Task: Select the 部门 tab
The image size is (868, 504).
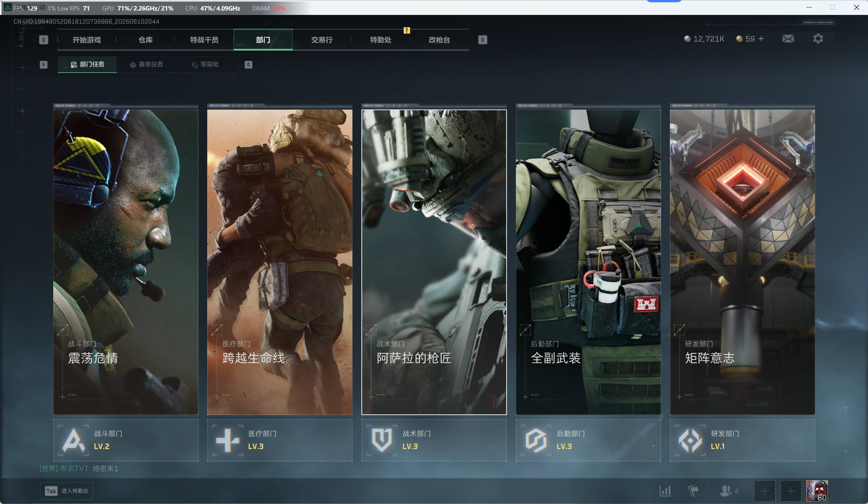Action: pos(263,40)
